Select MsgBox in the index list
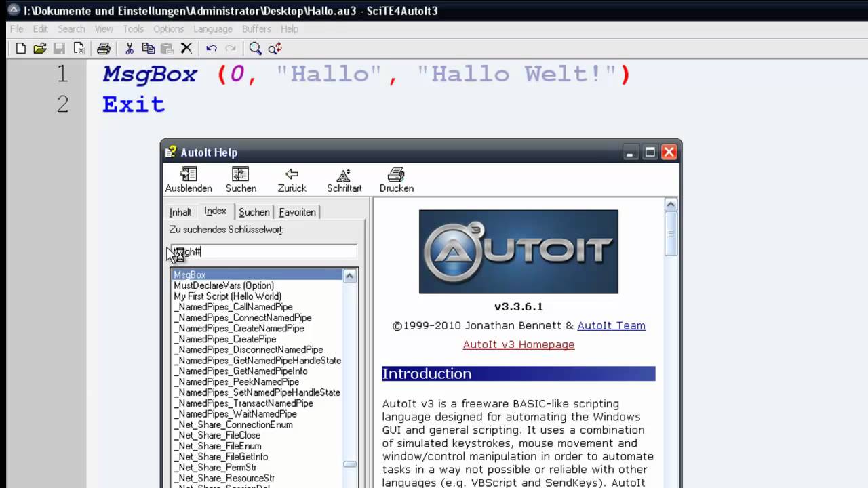This screenshot has width=868, height=488. click(257, 274)
